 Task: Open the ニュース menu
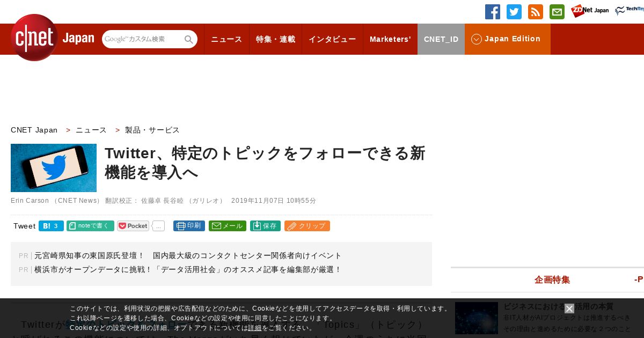226,39
